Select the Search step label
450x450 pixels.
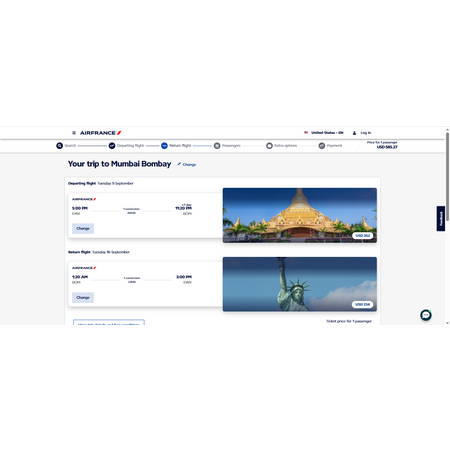(70, 146)
